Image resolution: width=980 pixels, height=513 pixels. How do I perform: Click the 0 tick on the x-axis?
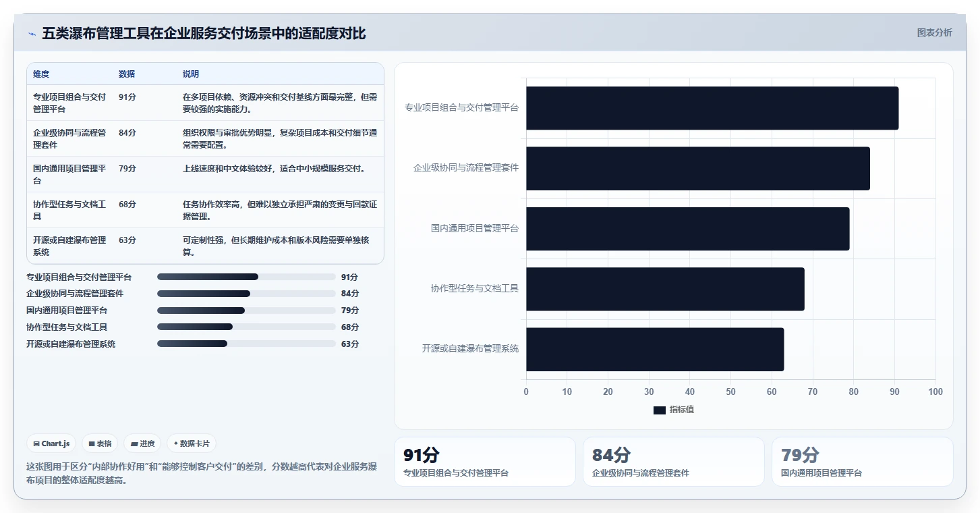click(x=526, y=391)
